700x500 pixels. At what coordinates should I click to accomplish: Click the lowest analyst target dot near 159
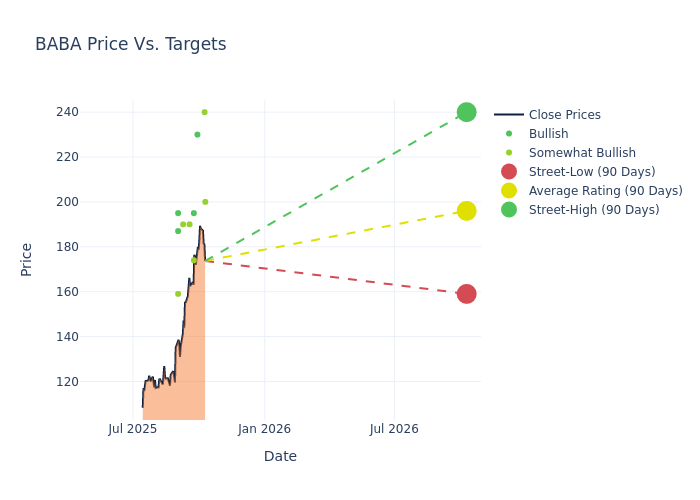[x=178, y=294]
